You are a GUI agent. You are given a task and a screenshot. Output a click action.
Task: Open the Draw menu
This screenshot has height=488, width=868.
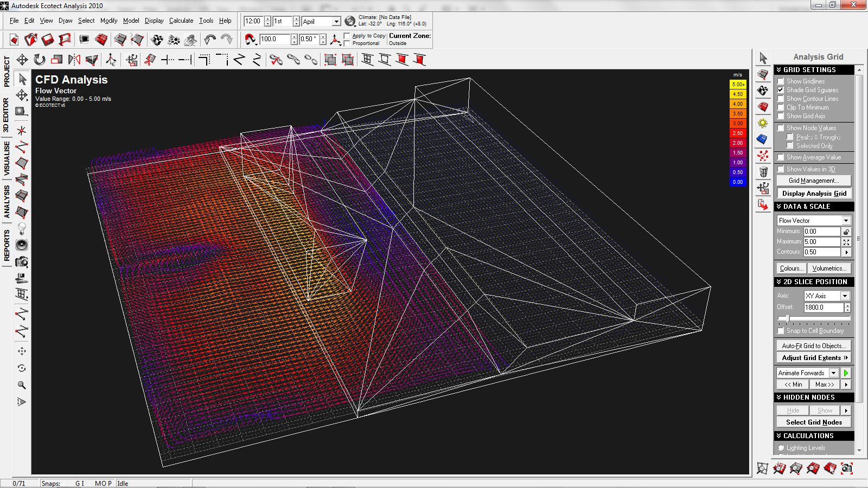tap(66, 21)
